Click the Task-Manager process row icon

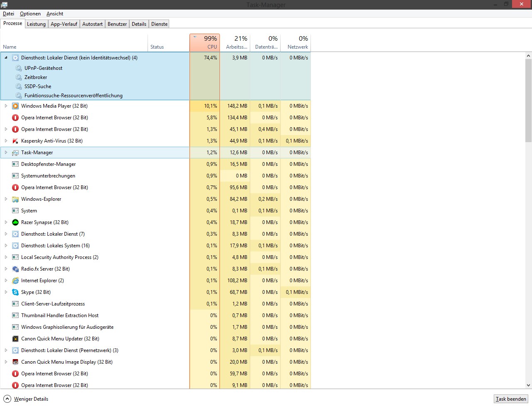point(15,153)
